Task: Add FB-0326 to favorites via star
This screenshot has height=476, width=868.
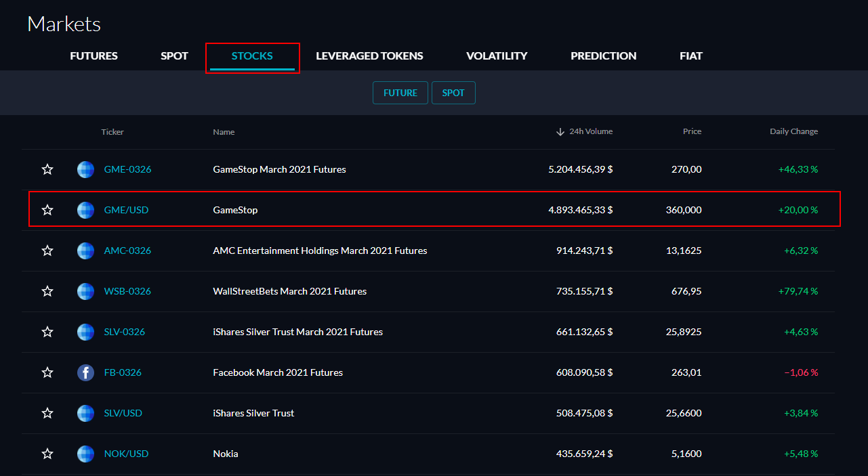Action: 47,372
